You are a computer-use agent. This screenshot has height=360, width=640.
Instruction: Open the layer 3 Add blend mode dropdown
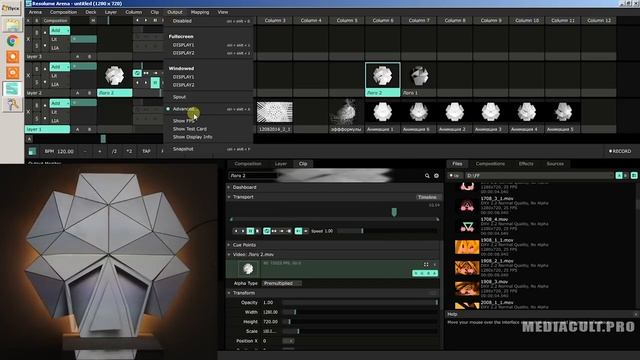(x=60, y=31)
